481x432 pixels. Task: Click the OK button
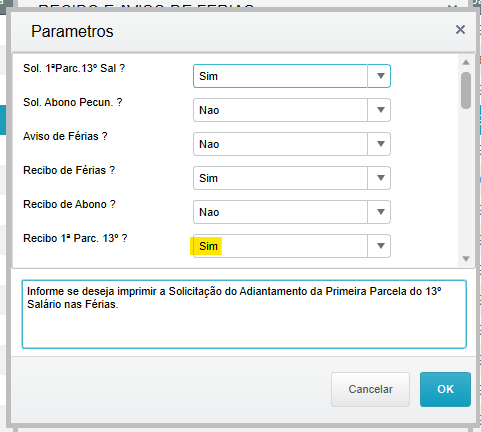point(445,389)
